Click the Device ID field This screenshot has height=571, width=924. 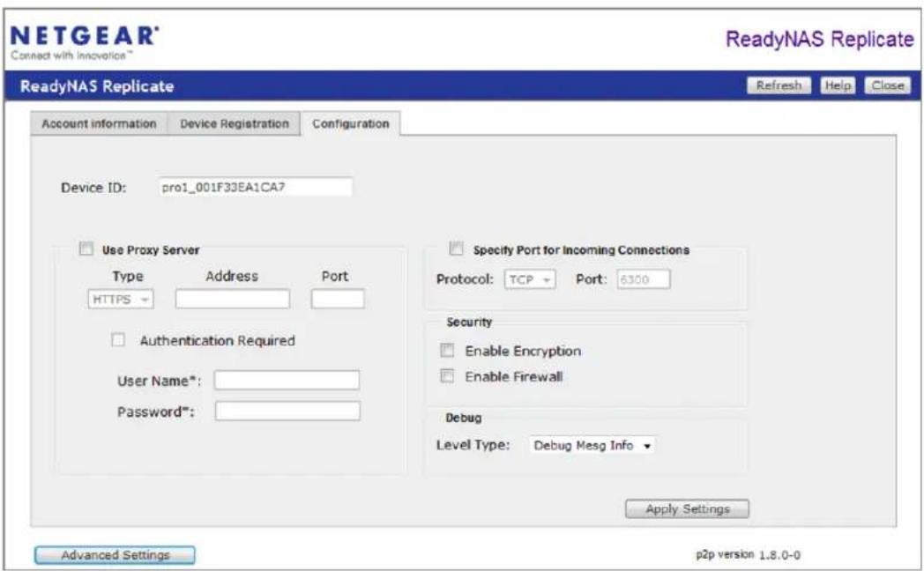click(255, 187)
